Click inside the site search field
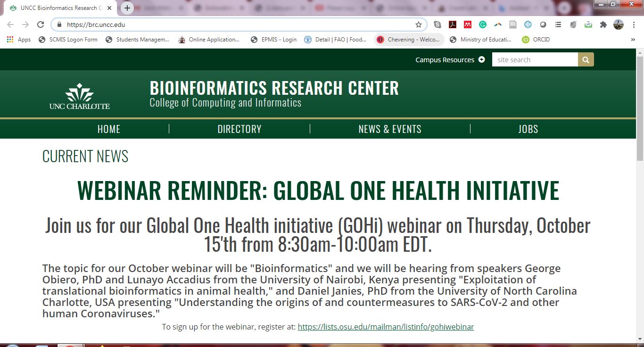644x347 pixels. (x=535, y=59)
